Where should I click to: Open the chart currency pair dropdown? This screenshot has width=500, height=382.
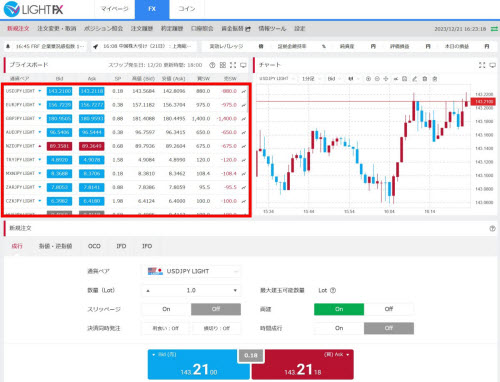276,79
